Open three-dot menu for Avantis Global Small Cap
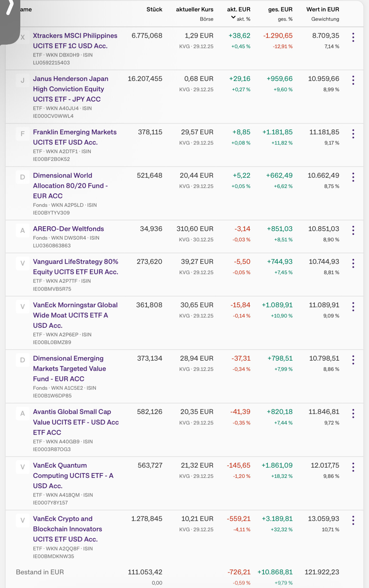The image size is (369, 588). click(x=353, y=414)
